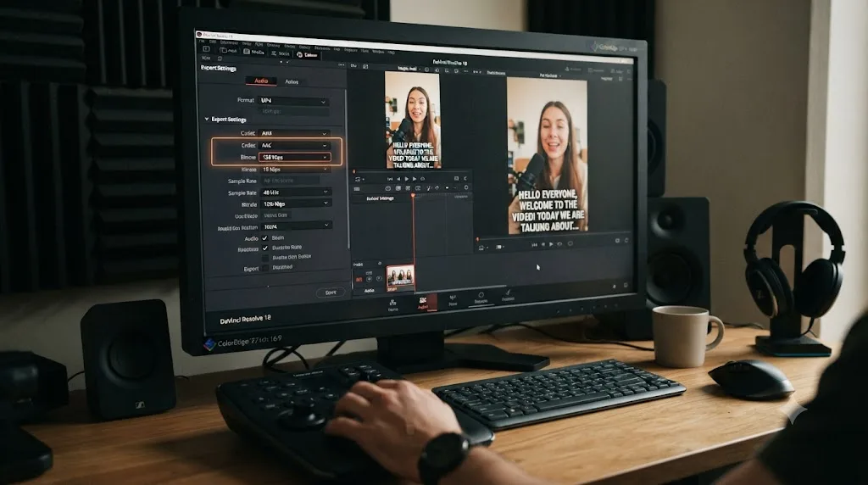Screen dimensions: 868x485
Task: Click the fullscreen icon under the small viewer
Action: pyautogui.click(x=456, y=179)
